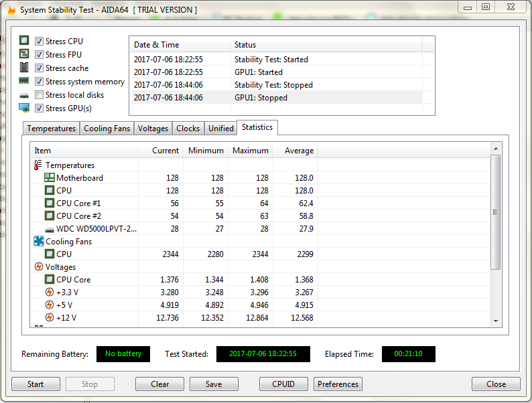Click the Maximum column header
The height and width of the screenshot is (403, 532).
(x=251, y=151)
